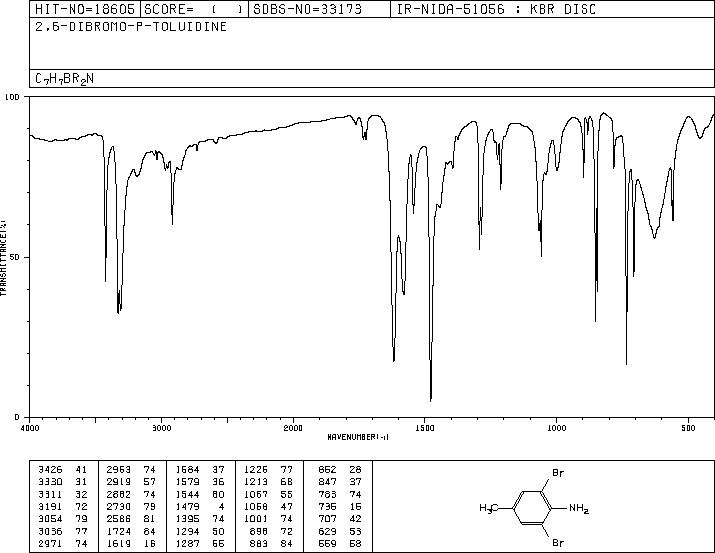Select peak value 847 in the table
This screenshot has width=715, height=553.
click(327, 482)
